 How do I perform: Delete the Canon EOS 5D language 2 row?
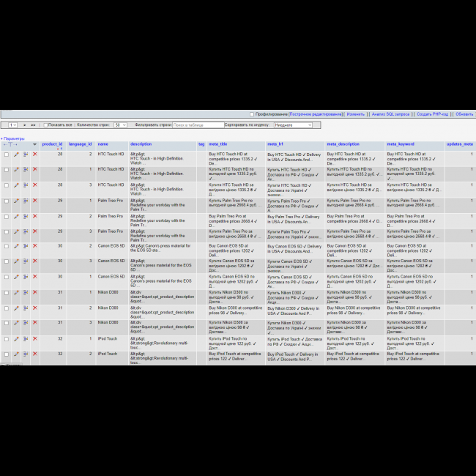pos(34,246)
